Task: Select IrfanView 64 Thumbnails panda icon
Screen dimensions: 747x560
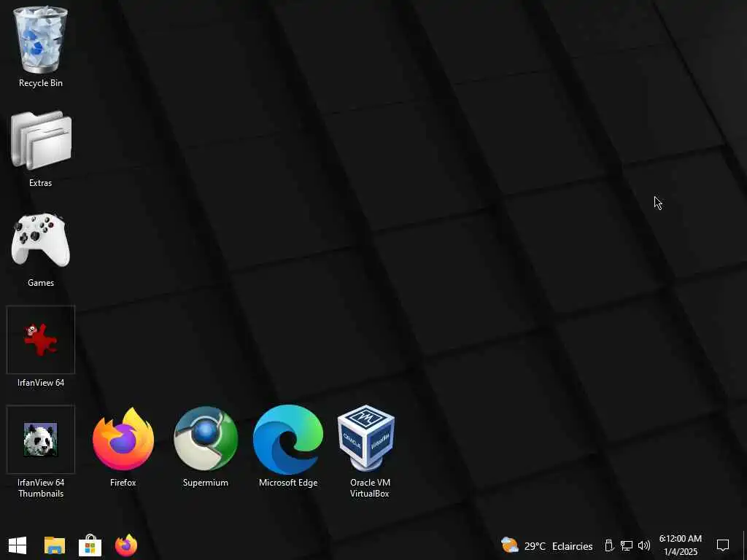Action: pyautogui.click(x=41, y=440)
